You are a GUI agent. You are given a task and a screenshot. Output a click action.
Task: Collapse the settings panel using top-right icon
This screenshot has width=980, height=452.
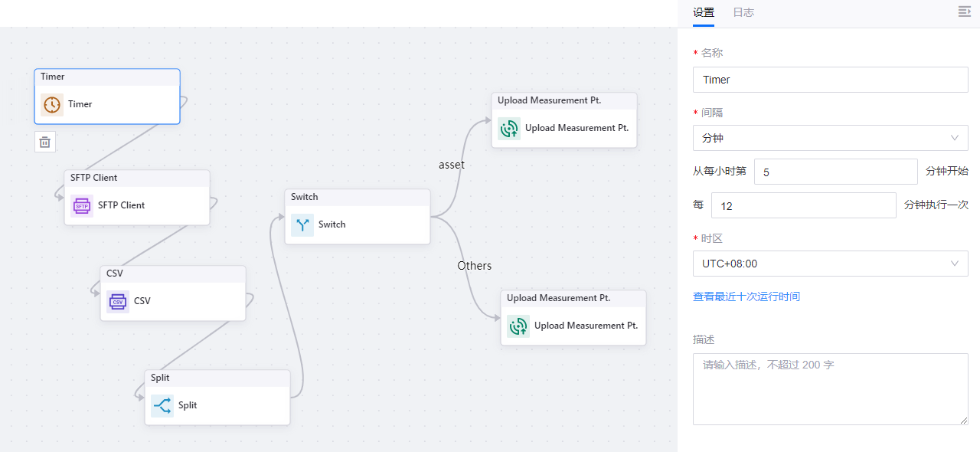(x=964, y=11)
